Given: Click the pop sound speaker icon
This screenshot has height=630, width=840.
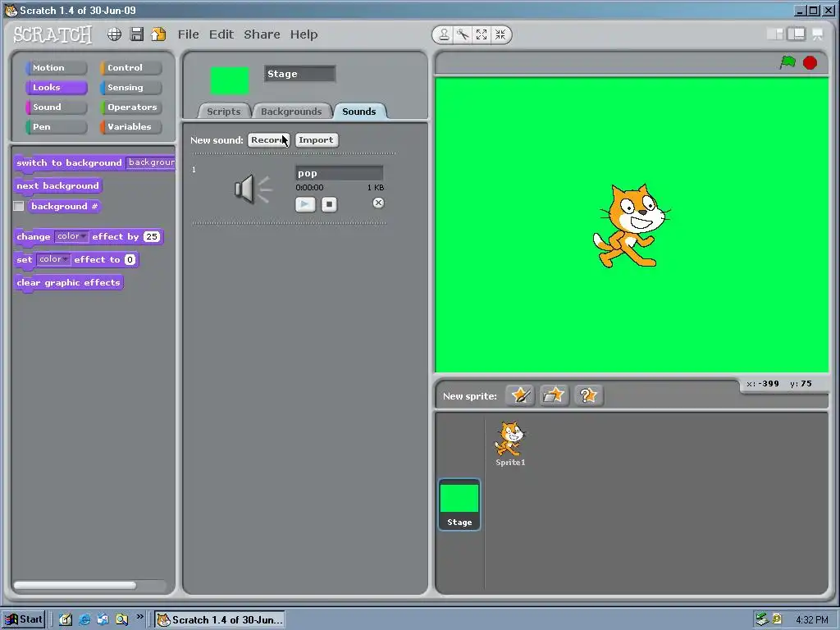Looking at the screenshot, I should (253, 189).
